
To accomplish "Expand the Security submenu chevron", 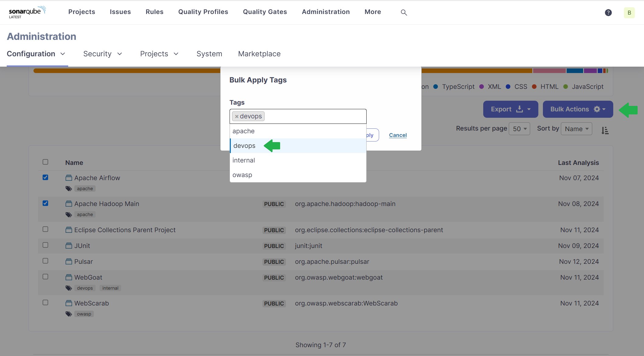I will click(x=120, y=54).
